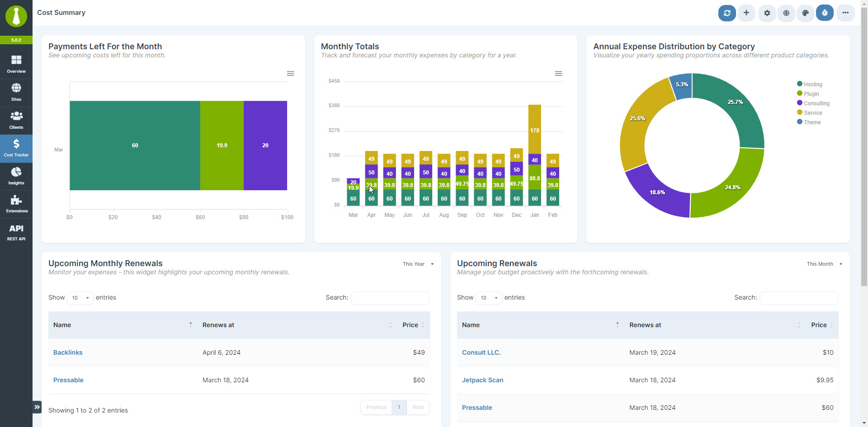This screenshot has height=427, width=868.
Task: Toggle Plugin series in donut legend
Action: [808, 94]
